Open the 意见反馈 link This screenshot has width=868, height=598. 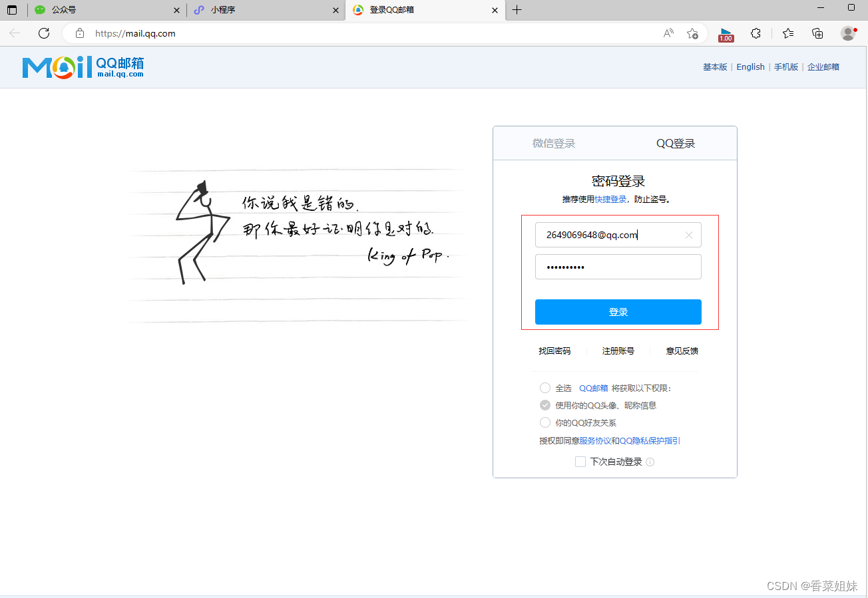pyautogui.click(x=682, y=351)
